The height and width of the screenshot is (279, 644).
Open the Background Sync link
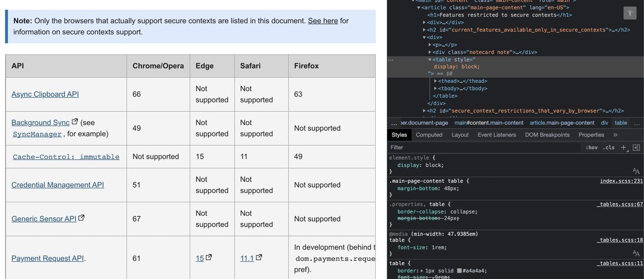click(41, 122)
